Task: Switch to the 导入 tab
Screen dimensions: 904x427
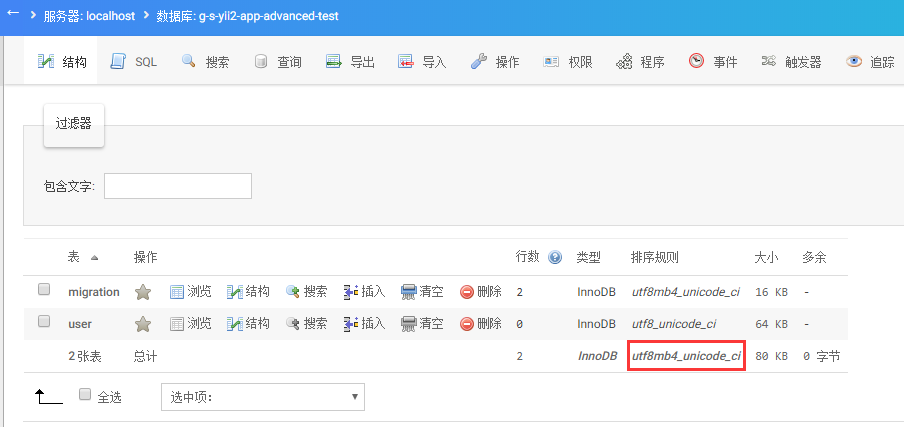Action: pyautogui.click(x=422, y=62)
